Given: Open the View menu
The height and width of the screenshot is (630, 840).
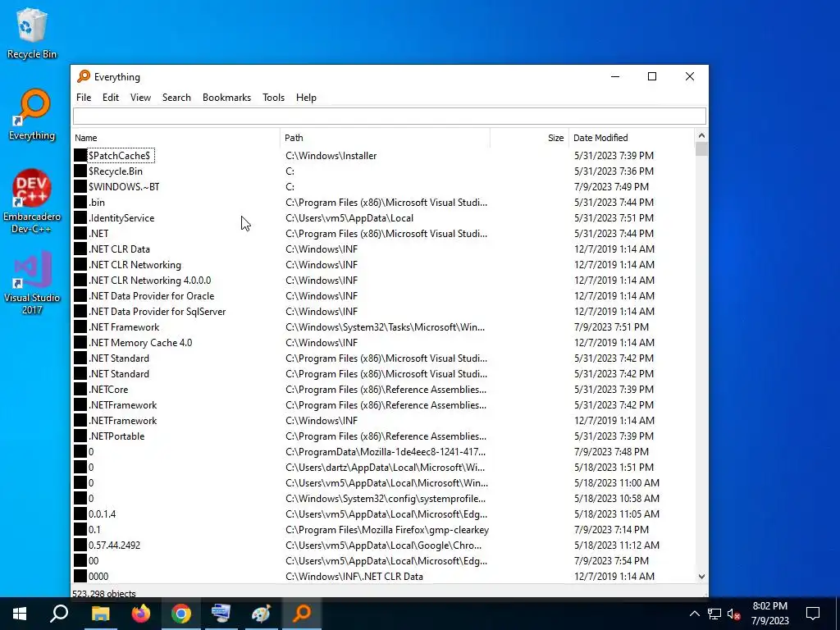Looking at the screenshot, I should click(140, 98).
